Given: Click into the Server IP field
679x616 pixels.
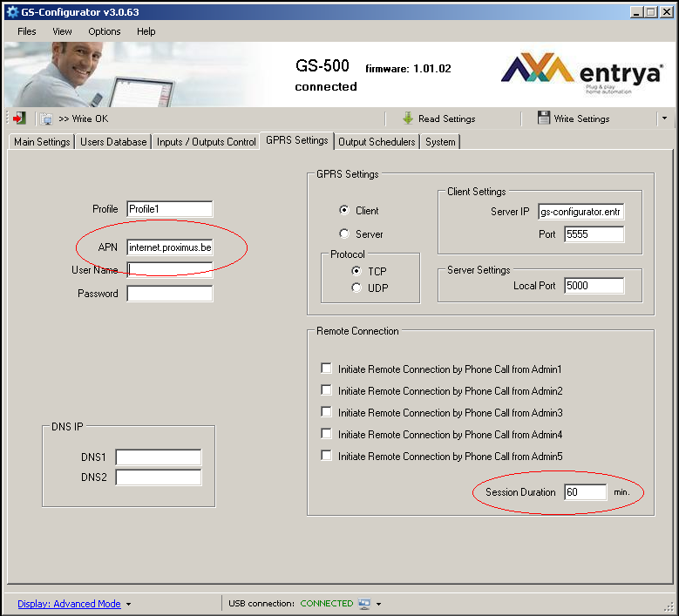Looking at the screenshot, I should pyautogui.click(x=581, y=212).
